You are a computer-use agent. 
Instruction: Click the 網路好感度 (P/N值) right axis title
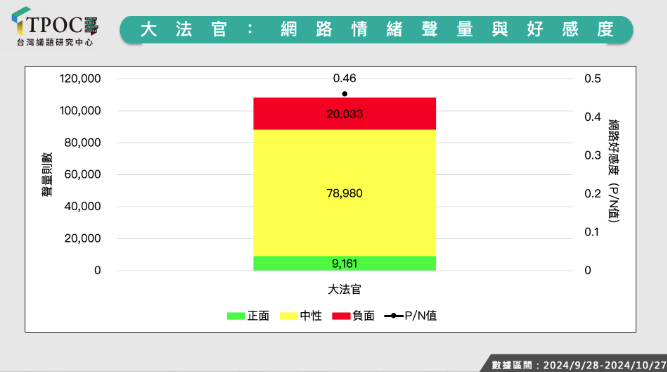pos(613,171)
